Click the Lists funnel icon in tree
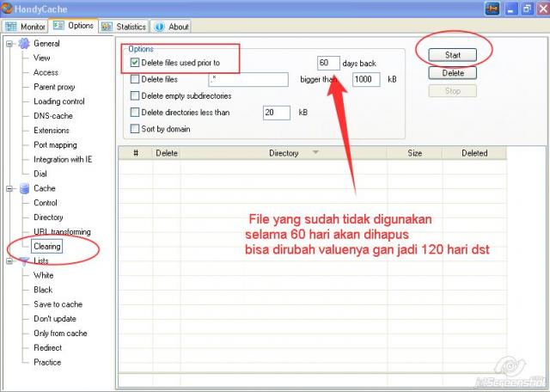The height and width of the screenshot is (392, 550). click(x=24, y=260)
